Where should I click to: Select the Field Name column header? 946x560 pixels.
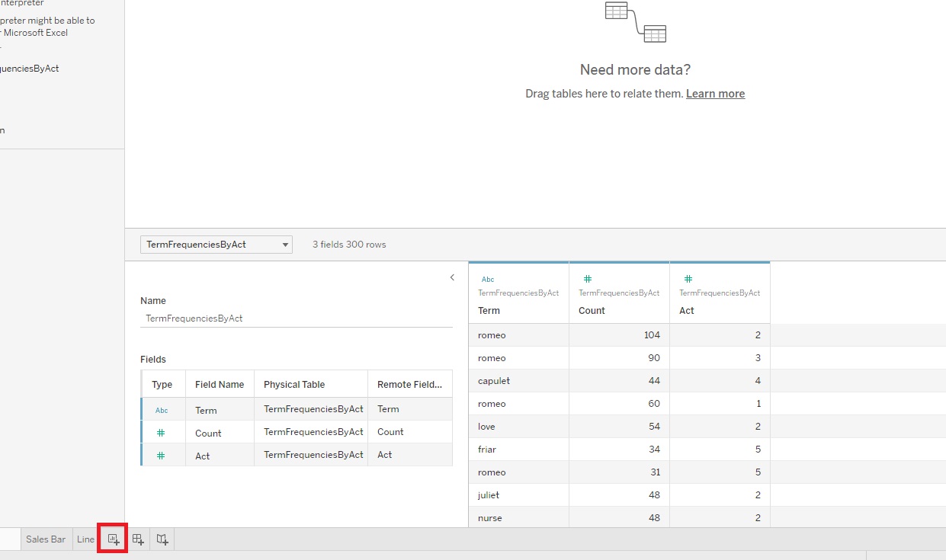pyautogui.click(x=220, y=384)
